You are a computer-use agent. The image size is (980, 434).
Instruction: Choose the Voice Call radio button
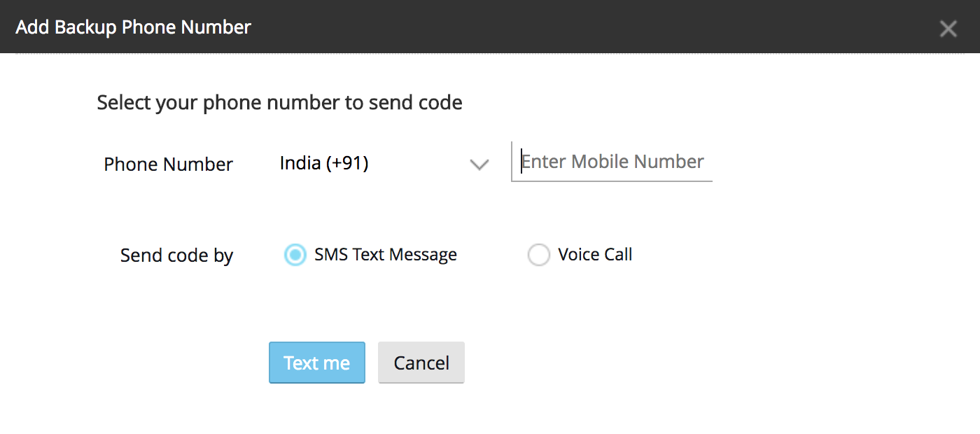(x=538, y=255)
